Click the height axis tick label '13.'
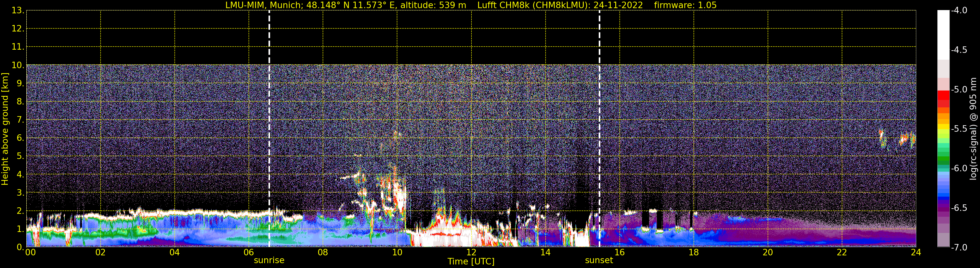Screen dimensions: 980x268 (x=18, y=11)
